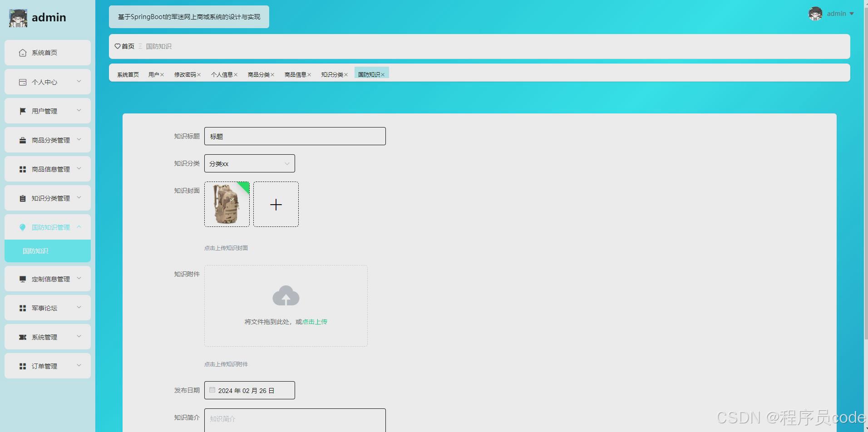Viewport: 868px width, 432px height.
Task: Click the flag icon beside 用户管理
Action: coord(23,111)
